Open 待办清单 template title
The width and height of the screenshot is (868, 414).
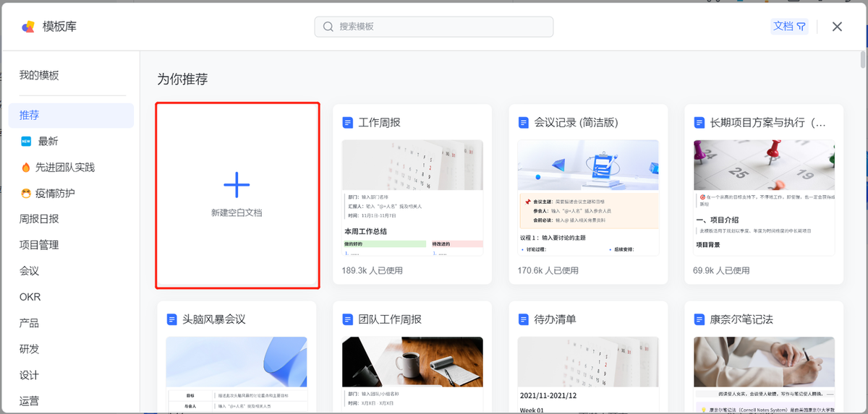[x=556, y=319]
